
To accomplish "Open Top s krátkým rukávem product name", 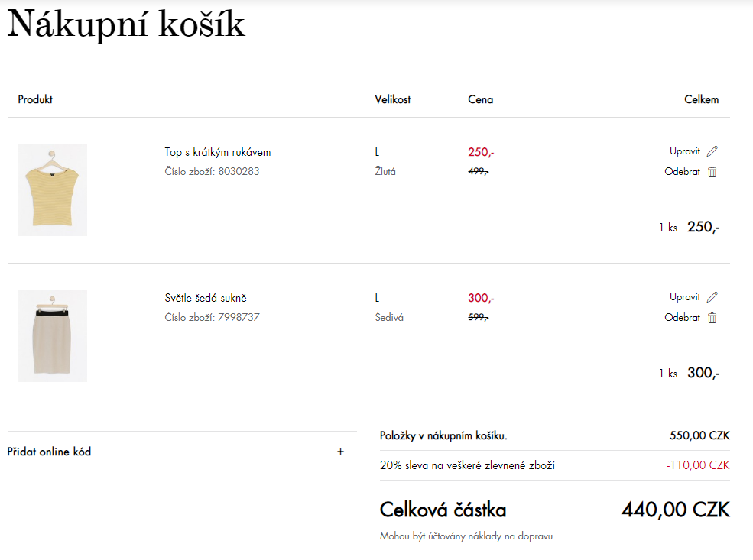I will pyautogui.click(x=218, y=152).
